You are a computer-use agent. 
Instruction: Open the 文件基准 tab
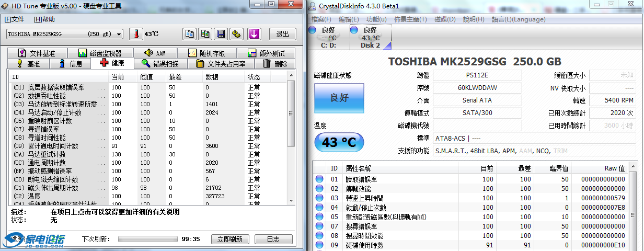tap(37, 53)
